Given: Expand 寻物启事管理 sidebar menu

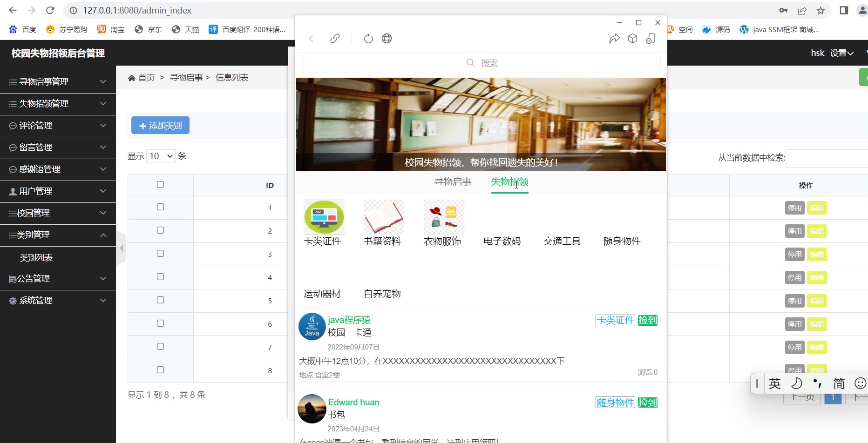Looking at the screenshot, I should [x=58, y=82].
